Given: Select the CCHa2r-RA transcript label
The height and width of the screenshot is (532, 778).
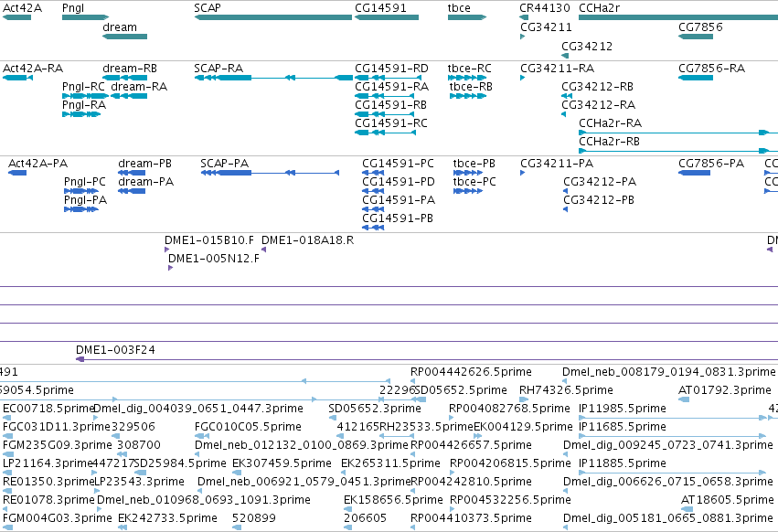Looking at the screenshot, I should coord(611,123).
